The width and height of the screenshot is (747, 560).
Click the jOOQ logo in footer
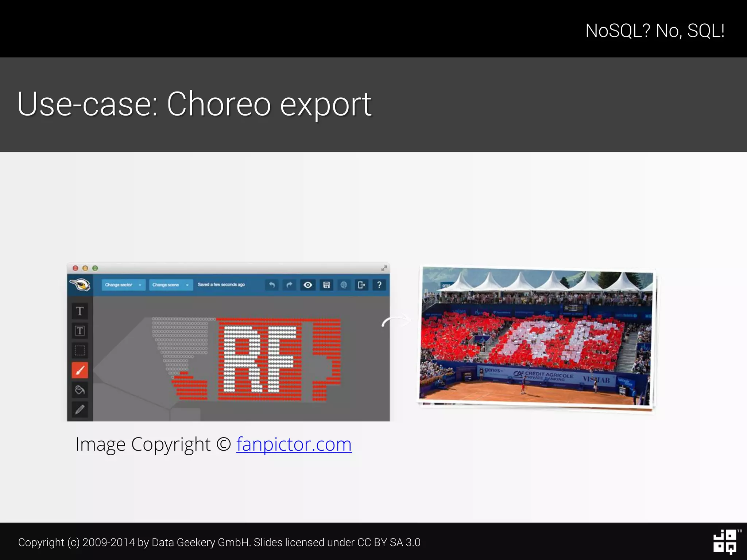pyautogui.click(x=725, y=541)
